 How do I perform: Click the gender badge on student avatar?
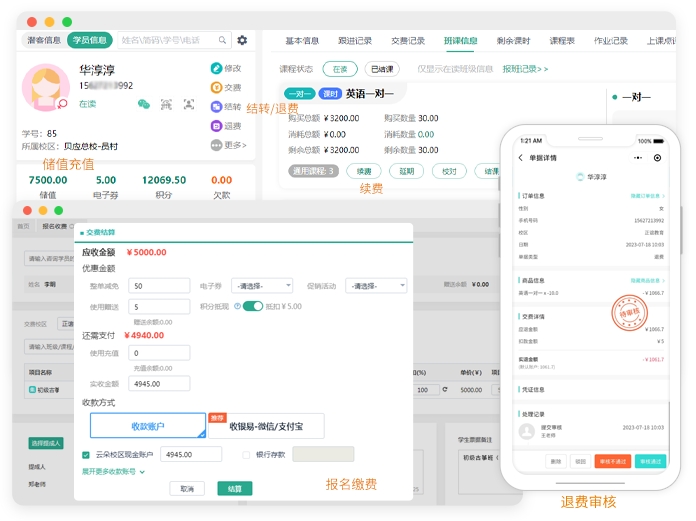63,104
